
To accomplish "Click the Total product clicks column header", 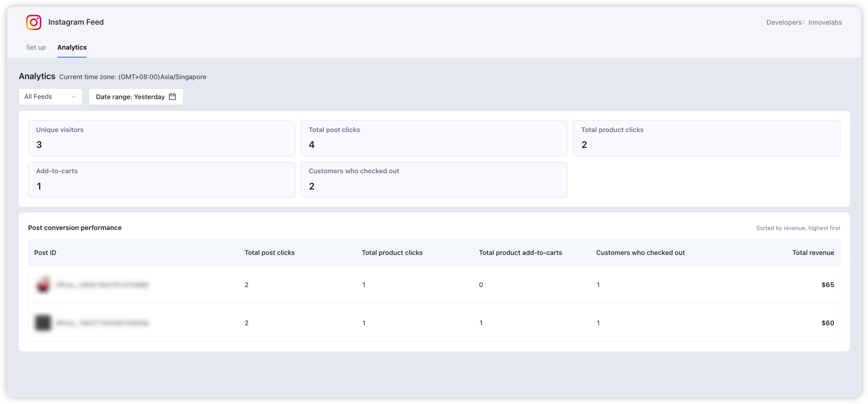I will (392, 252).
